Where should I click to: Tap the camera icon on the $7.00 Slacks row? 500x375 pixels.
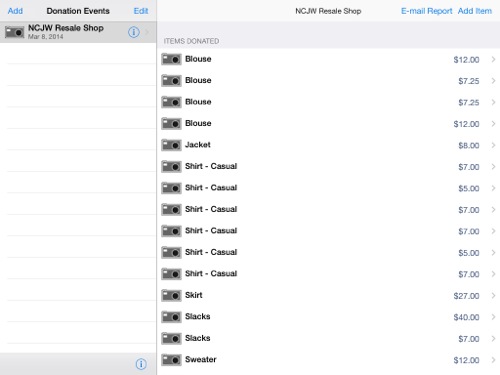(171, 338)
